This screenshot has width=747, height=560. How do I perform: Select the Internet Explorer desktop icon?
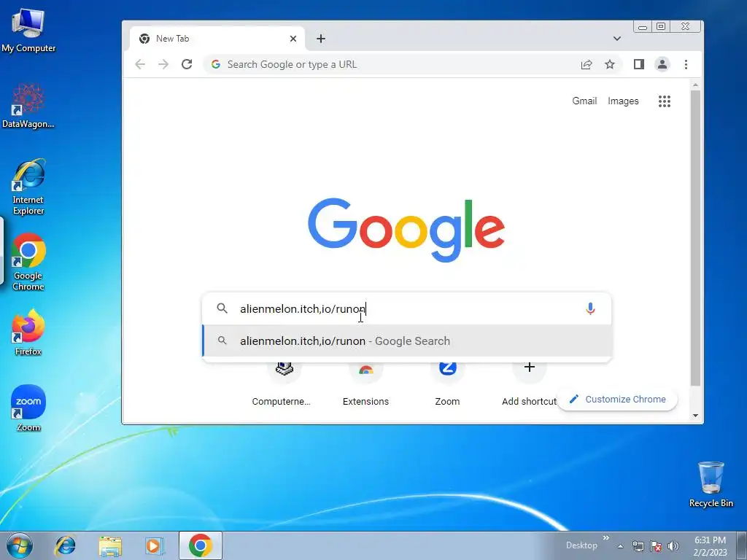28,187
